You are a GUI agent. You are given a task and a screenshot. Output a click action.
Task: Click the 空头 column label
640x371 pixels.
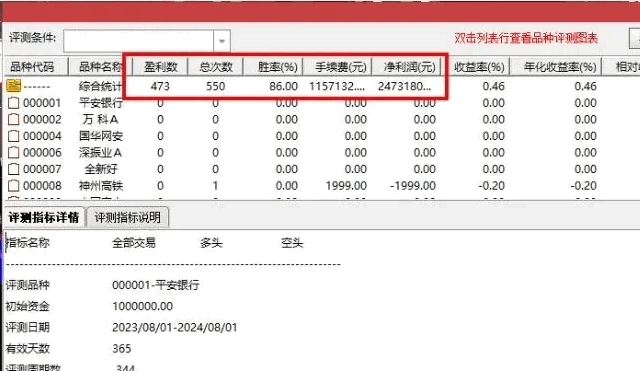point(292,243)
